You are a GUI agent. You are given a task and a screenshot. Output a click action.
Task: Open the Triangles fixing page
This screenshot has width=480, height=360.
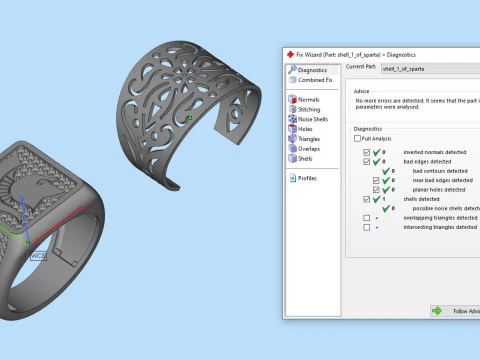tap(304, 139)
